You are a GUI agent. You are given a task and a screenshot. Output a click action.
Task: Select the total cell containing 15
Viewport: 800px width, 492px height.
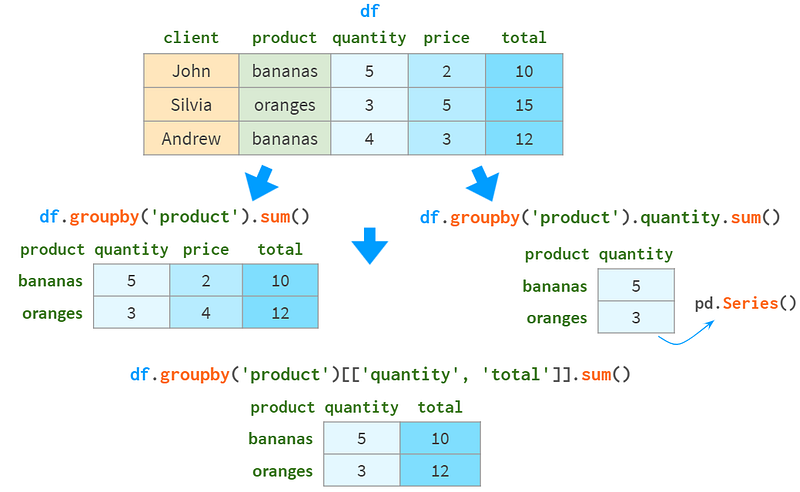(524, 105)
